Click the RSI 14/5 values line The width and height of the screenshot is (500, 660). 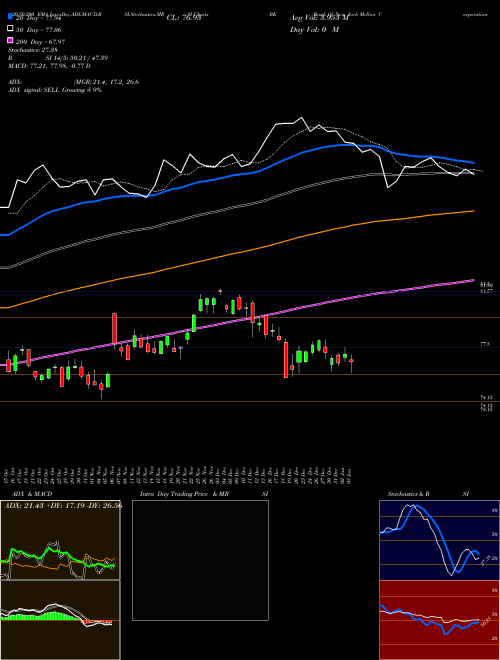(58, 58)
